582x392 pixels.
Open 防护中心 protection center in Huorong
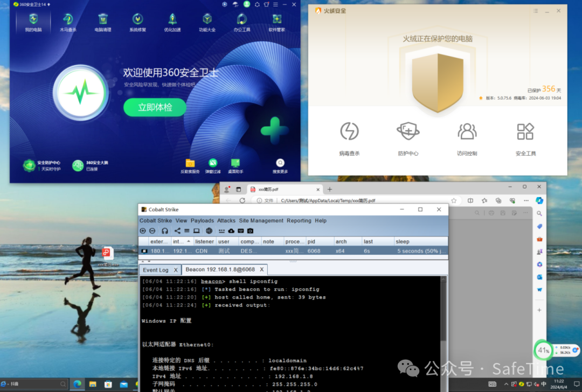tap(408, 139)
